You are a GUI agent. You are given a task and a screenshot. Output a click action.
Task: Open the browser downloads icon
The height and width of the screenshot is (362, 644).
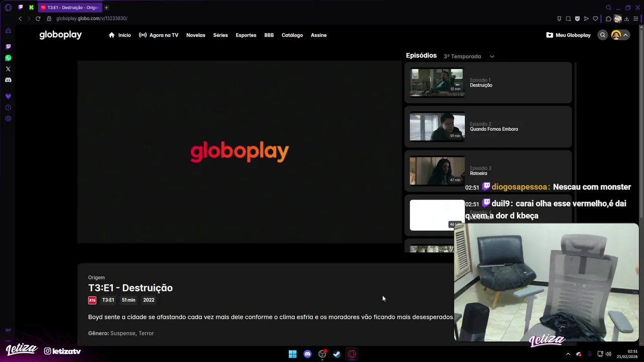(x=627, y=19)
